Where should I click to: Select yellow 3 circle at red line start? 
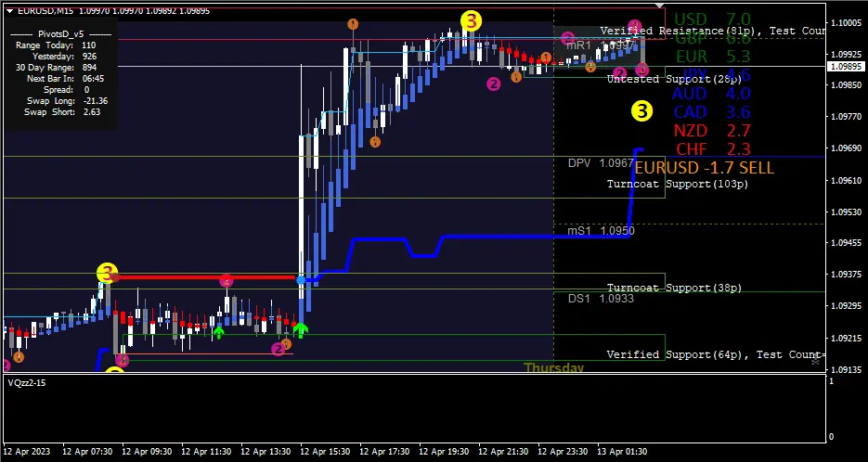click(x=107, y=274)
